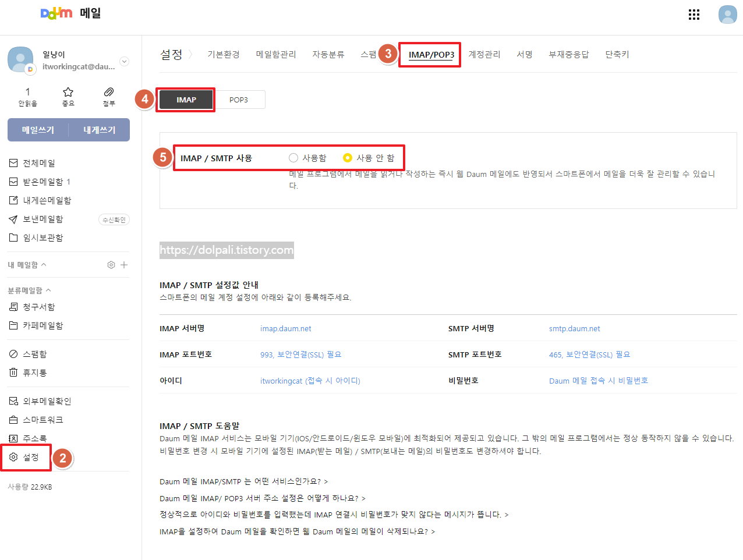Open the account dropdown next to itworkingcat@dau...

124,61
